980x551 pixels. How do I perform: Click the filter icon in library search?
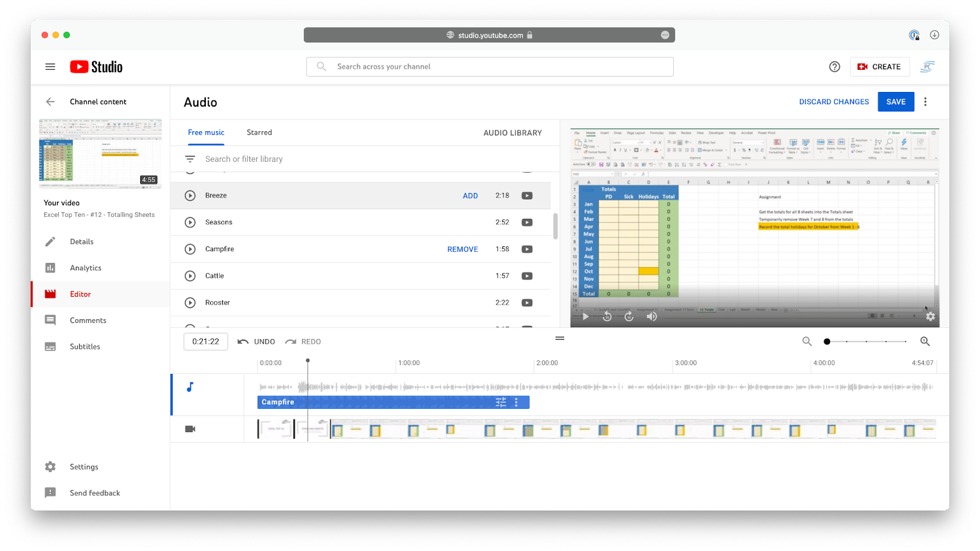[x=190, y=159]
